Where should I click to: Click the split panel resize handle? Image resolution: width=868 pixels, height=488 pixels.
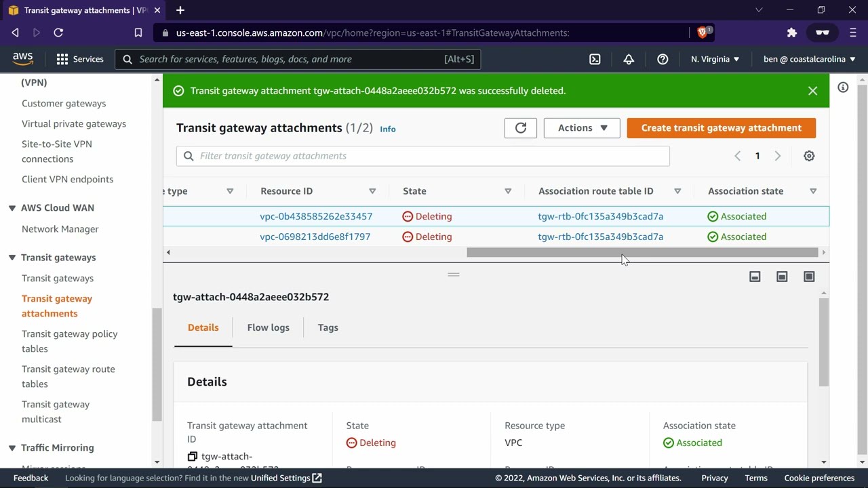tap(454, 274)
